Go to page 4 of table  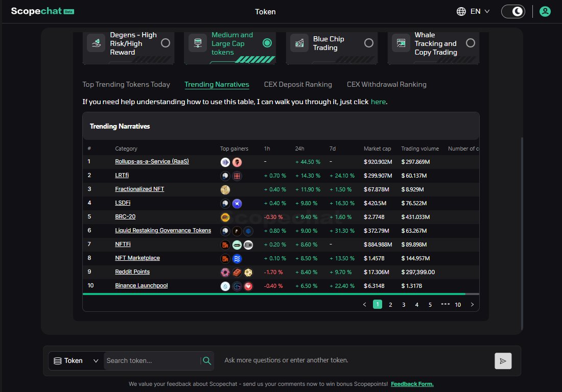[416, 304]
